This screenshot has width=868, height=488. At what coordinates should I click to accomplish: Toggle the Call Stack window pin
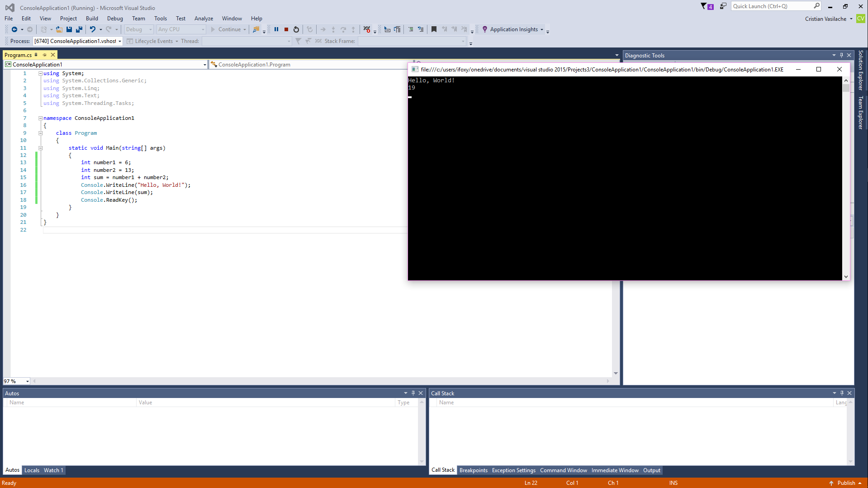pos(841,393)
